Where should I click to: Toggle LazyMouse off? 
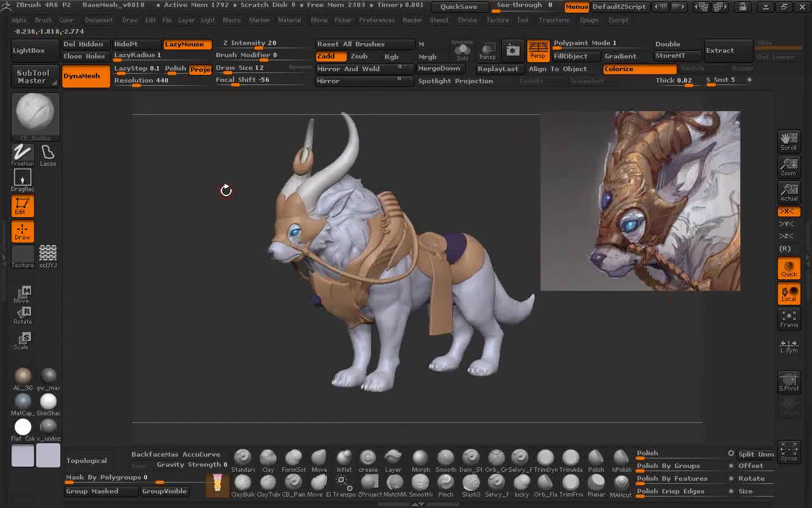[187, 44]
